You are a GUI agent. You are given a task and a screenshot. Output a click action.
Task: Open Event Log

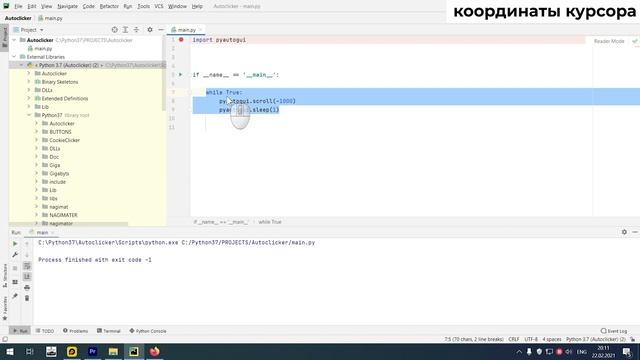613,331
